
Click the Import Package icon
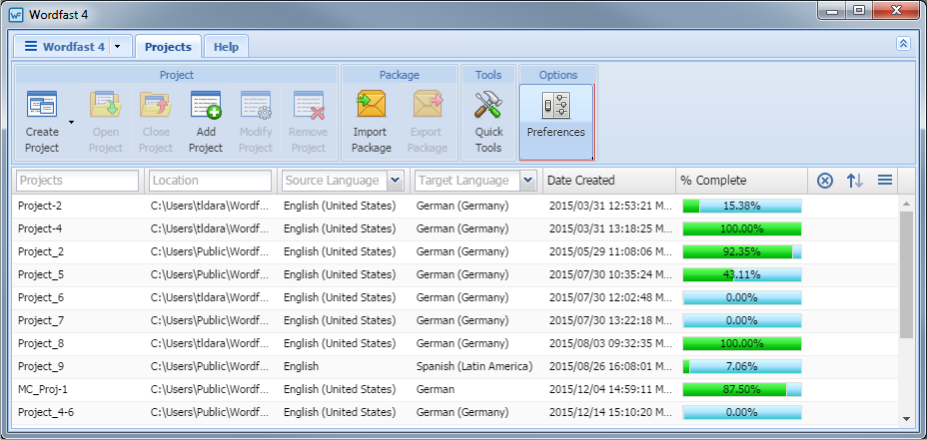pyautogui.click(x=371, y=105)
